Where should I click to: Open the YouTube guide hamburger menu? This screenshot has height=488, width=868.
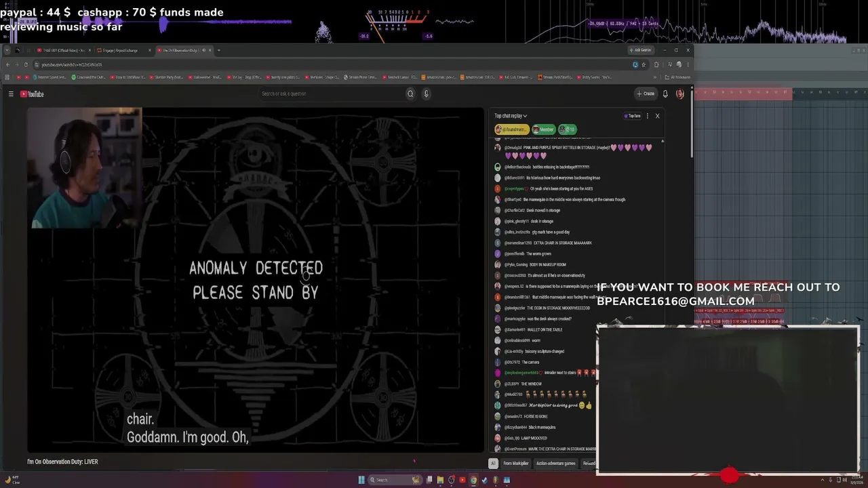click(11, 94)
